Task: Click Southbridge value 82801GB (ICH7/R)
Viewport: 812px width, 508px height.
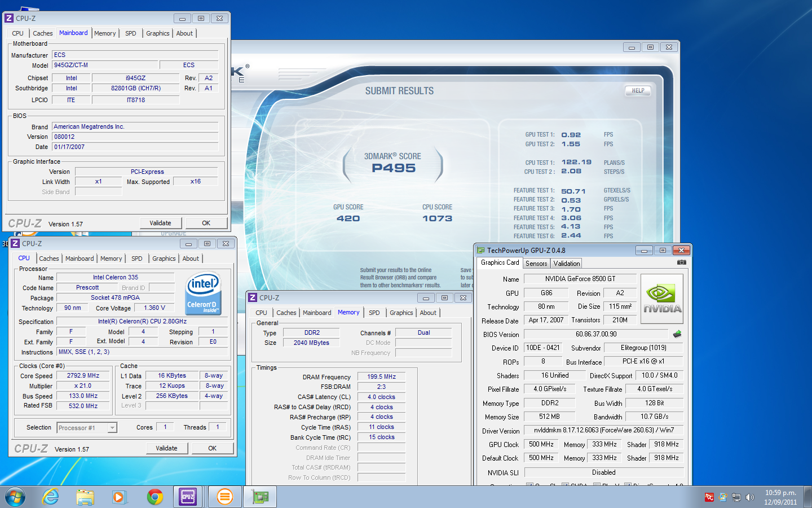Action: click(x=136, y=88)
